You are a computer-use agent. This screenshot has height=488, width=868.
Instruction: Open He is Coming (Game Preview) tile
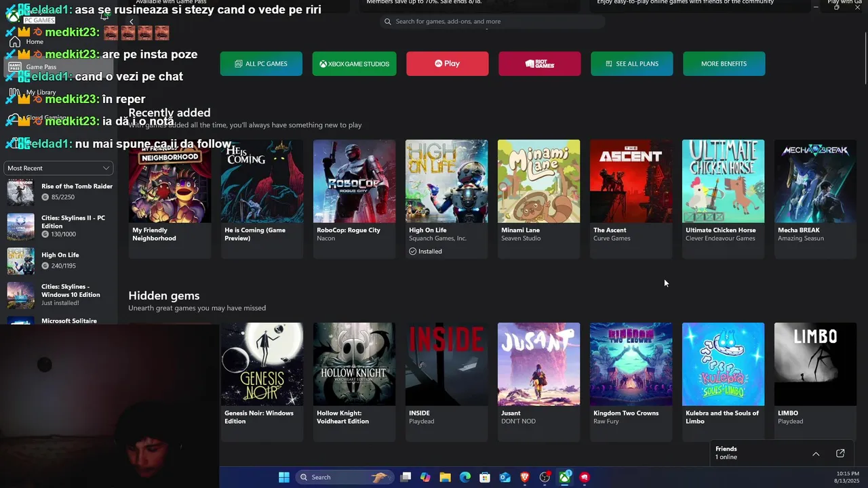click(x=262, y=199)
